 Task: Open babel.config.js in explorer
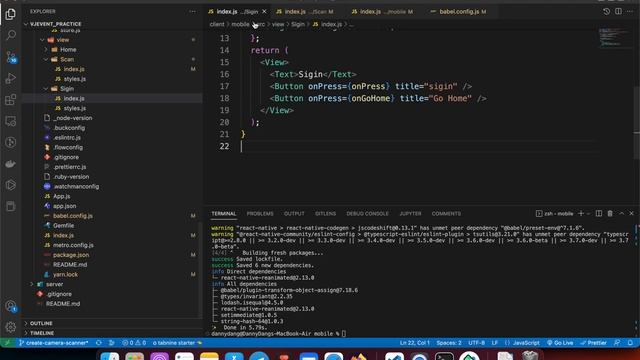pos(73,216)
